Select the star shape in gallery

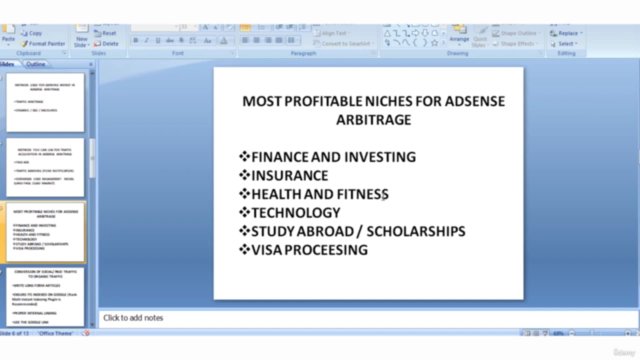[x=434, y=42]
